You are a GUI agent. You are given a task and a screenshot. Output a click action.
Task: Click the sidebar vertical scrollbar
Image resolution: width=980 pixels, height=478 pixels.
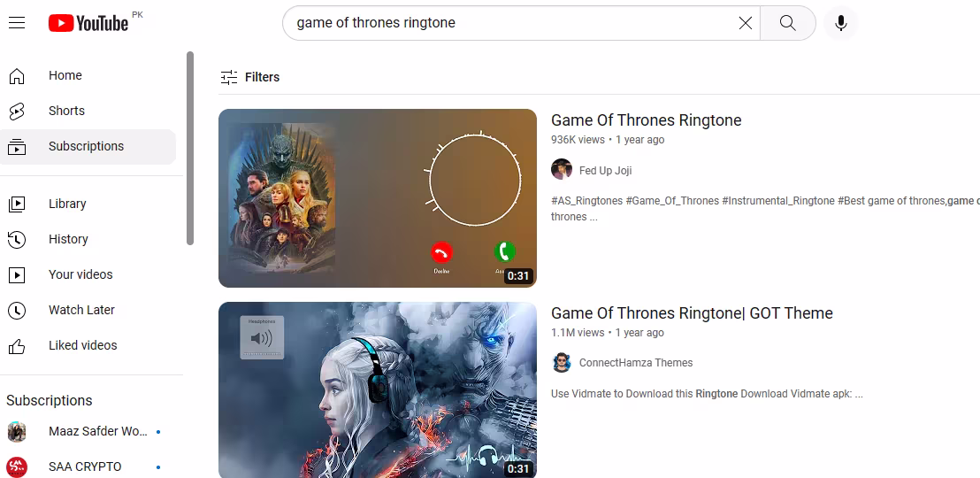tap(190, 149)
